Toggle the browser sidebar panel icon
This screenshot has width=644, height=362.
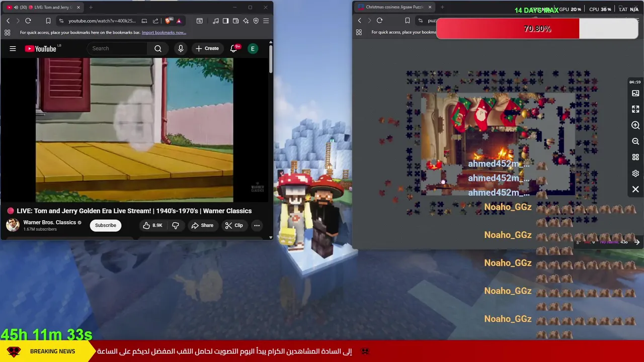click(x=225, y=21)
